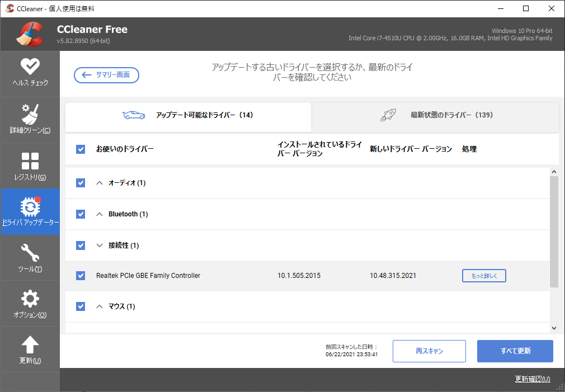Uncheck the Realtek PCIe GBE Family Controller driver
The width and height of the screenshot is (565, 392).
coord(80,275)
